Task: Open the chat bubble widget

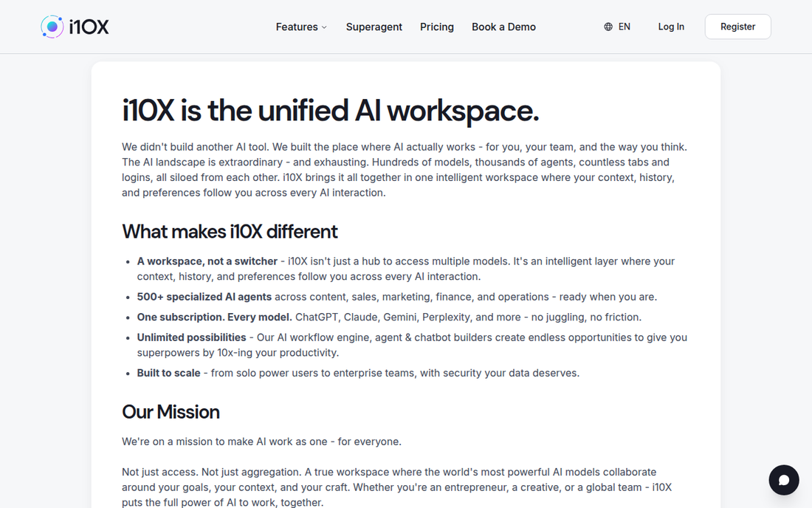Action: pyautogui.click(x=783, y=480)
